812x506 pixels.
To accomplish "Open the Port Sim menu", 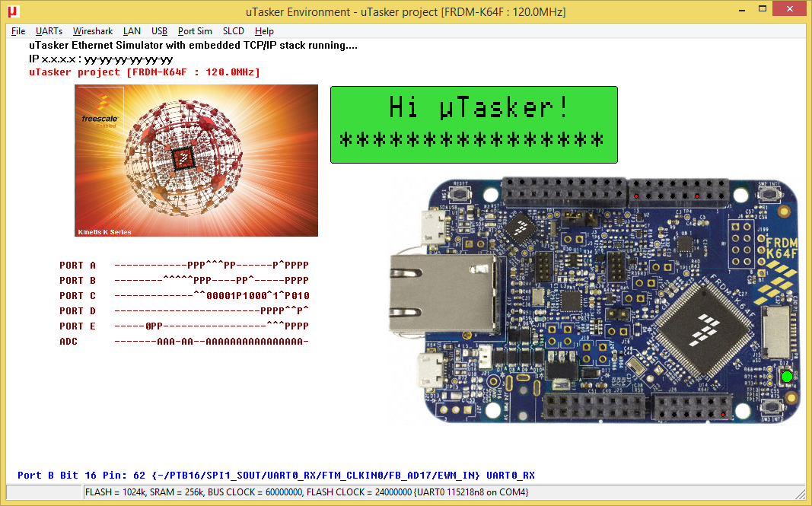I will coord(195,31).
